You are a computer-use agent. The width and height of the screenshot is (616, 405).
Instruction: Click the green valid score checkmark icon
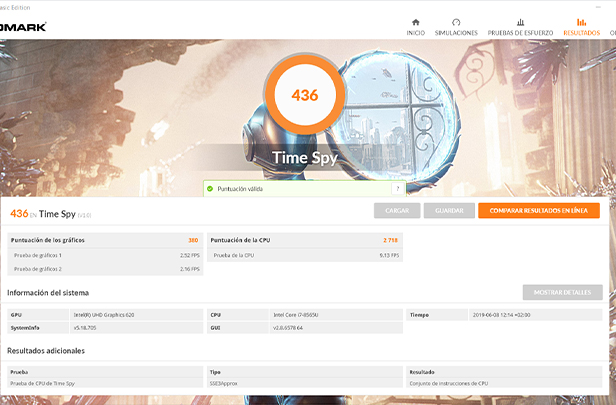click(x=210, y=189)
